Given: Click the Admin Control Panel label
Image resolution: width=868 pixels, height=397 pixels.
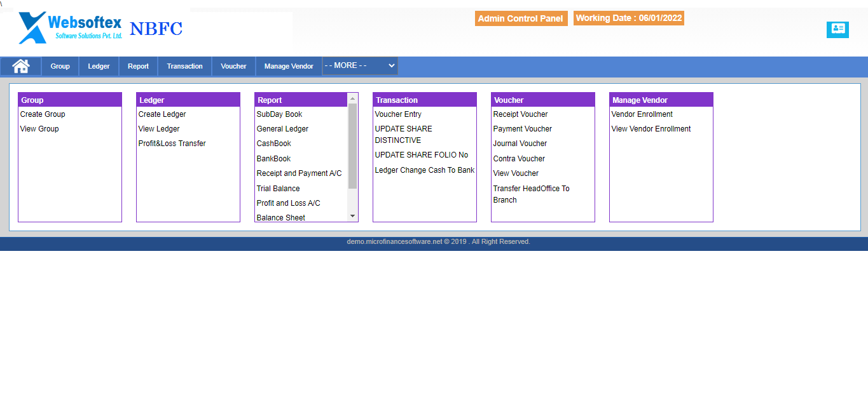Looking at the screenshot, I should click(x=521, y=18).
